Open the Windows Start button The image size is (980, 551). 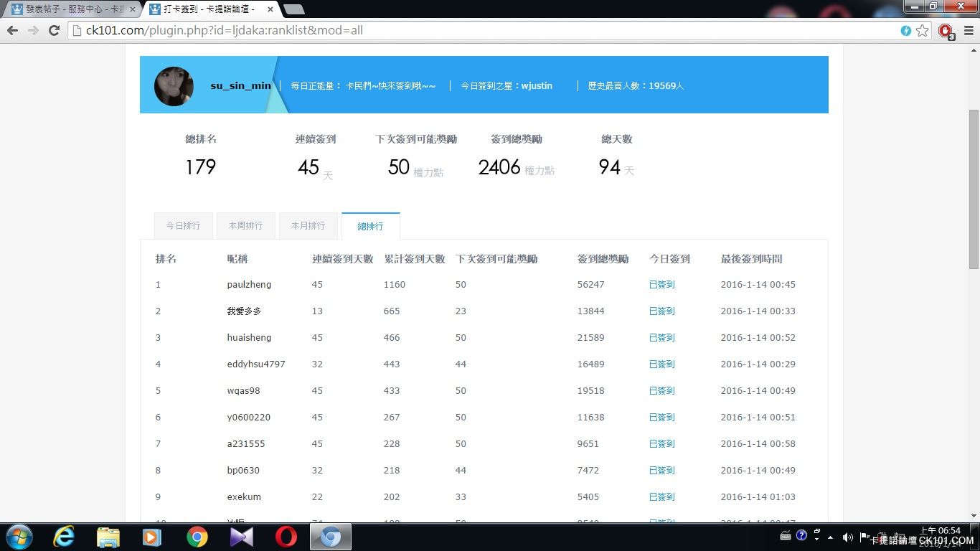pos(19,537)
